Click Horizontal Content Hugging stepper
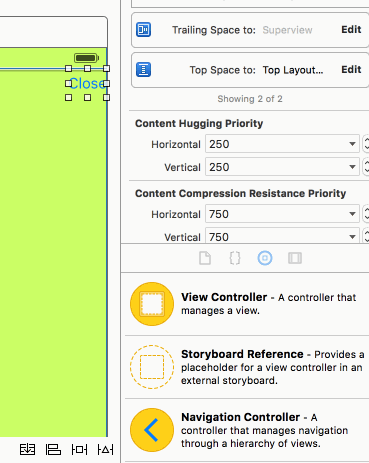This screenshot has width=369, height=463. tap(366, 144)
